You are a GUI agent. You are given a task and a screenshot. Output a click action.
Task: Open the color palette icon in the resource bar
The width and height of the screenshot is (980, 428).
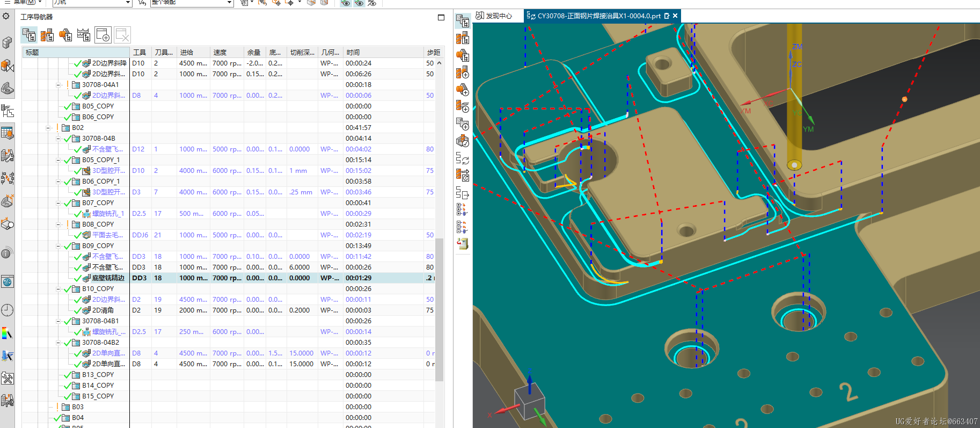point(7,333)
